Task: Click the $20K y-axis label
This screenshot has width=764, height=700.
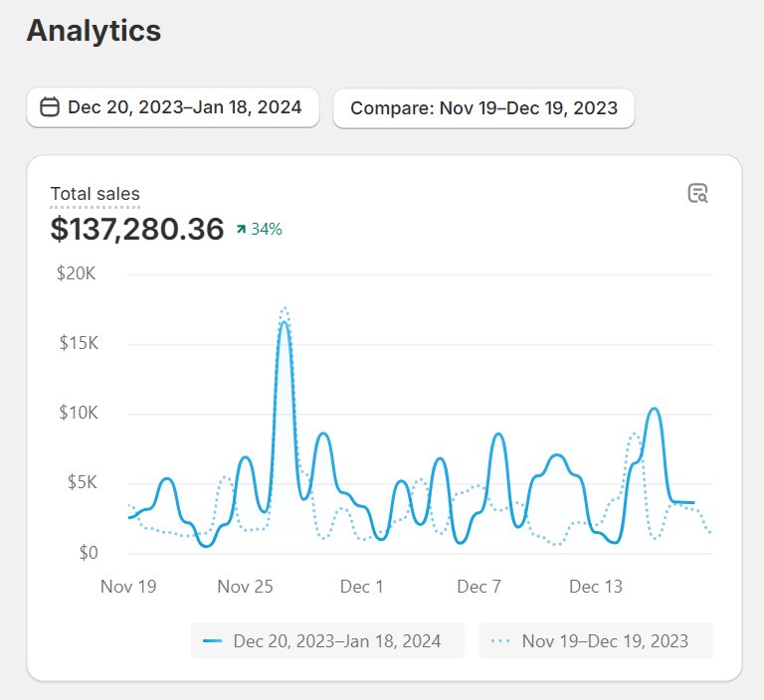Action: point(76,273)
